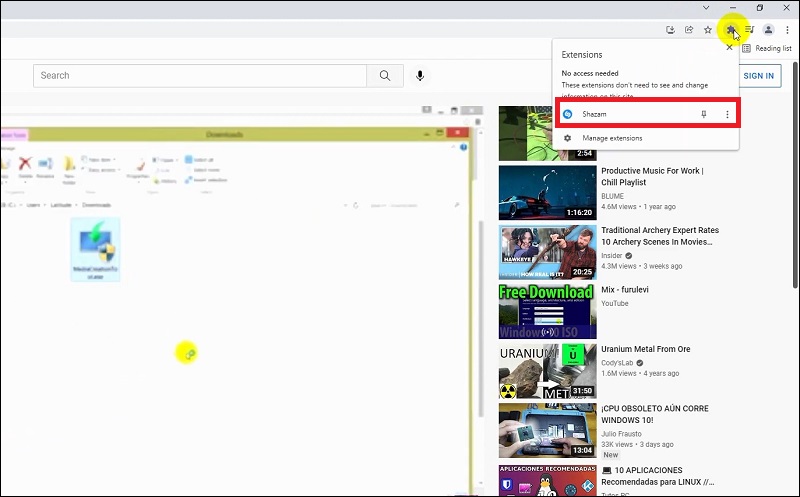Screen dimensions: 800x497
Task: Open the Mix - furulevi thumbnail
Action: point(547,312)
